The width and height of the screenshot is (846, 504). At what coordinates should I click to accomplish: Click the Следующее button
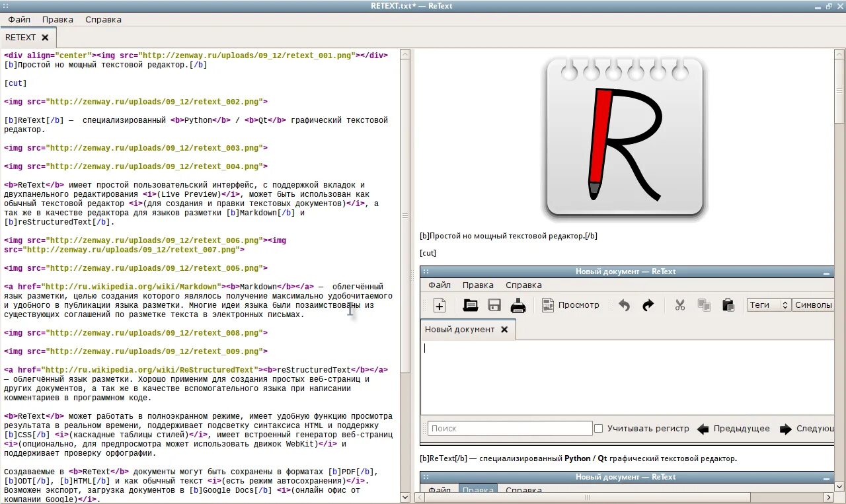point(806,429)
